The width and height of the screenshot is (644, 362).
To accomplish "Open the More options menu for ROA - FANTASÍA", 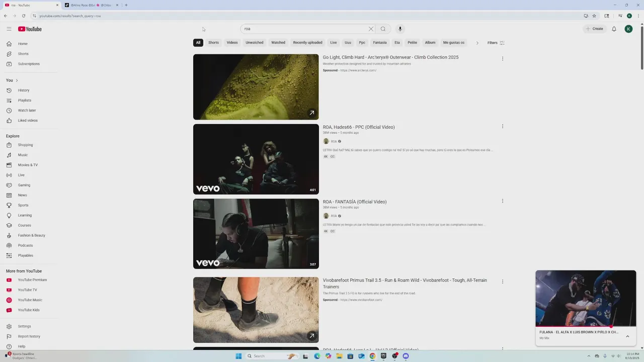I will point(502,201).
